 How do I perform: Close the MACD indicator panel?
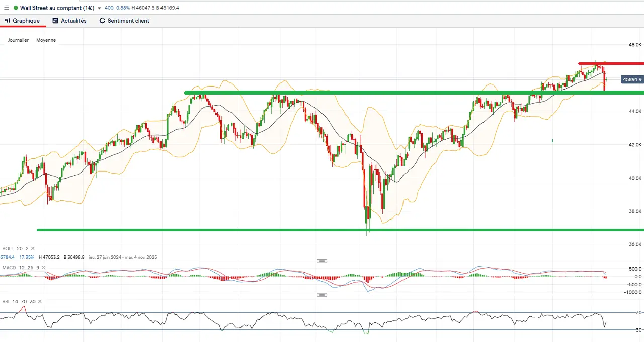pos(44,267)
